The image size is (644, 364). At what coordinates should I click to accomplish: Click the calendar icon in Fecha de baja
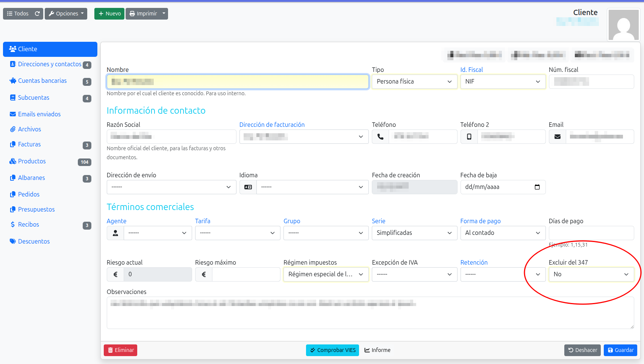pyautogui.click(x=537, y=187)
